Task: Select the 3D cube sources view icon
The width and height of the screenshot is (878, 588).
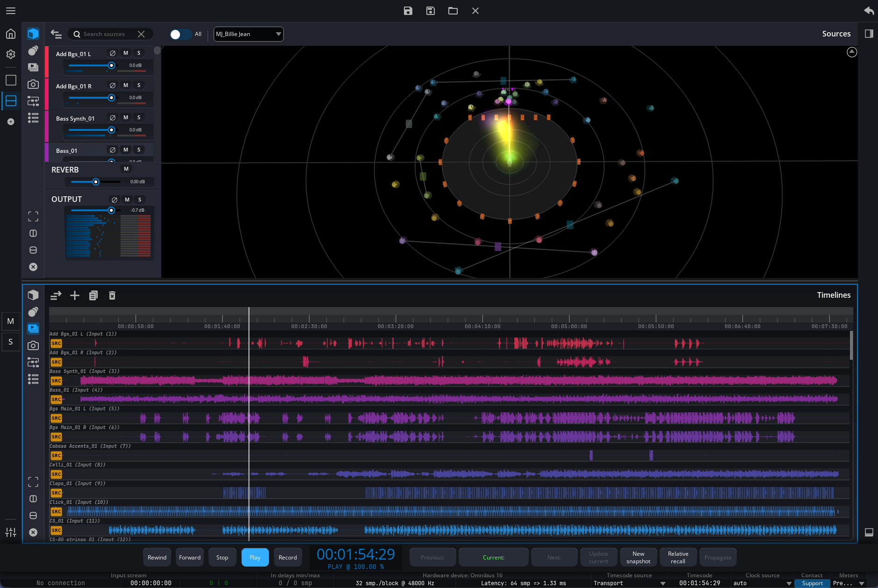Action: 33,33
